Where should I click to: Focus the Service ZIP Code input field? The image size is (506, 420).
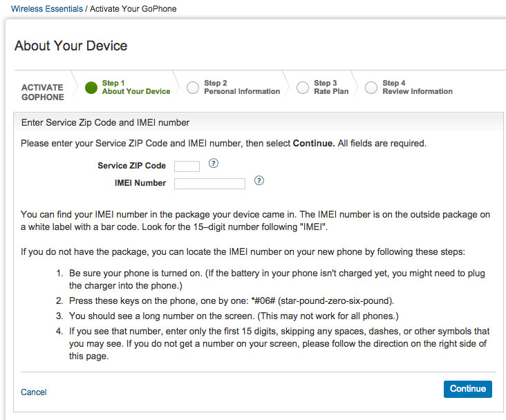187,166
